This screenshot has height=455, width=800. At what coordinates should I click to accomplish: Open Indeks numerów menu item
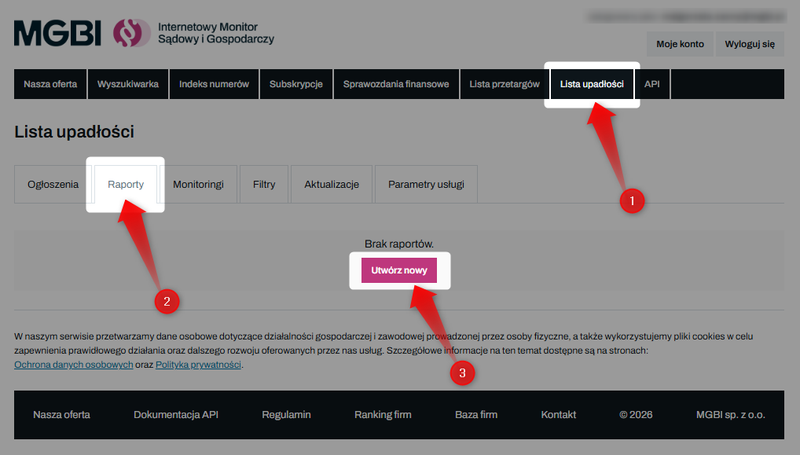coord(214,84)
